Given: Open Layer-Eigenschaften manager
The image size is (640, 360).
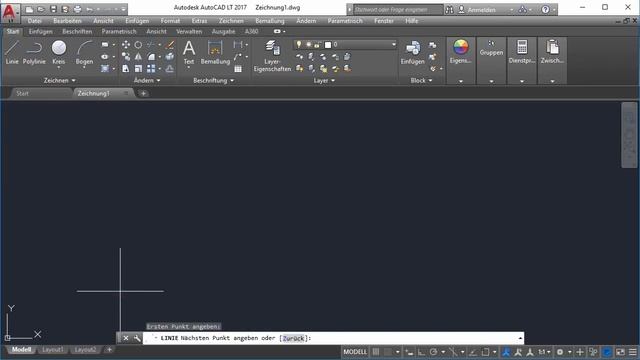Looking at the screenshot, I should click(x=272, y=56).
